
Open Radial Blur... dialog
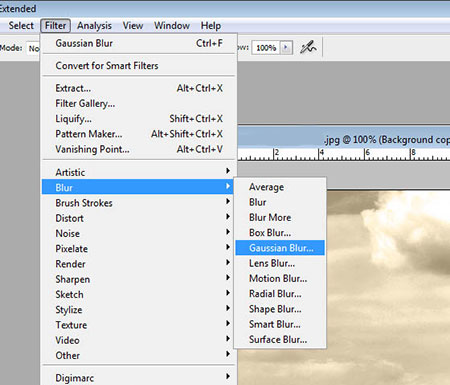(x=280, y=294)
